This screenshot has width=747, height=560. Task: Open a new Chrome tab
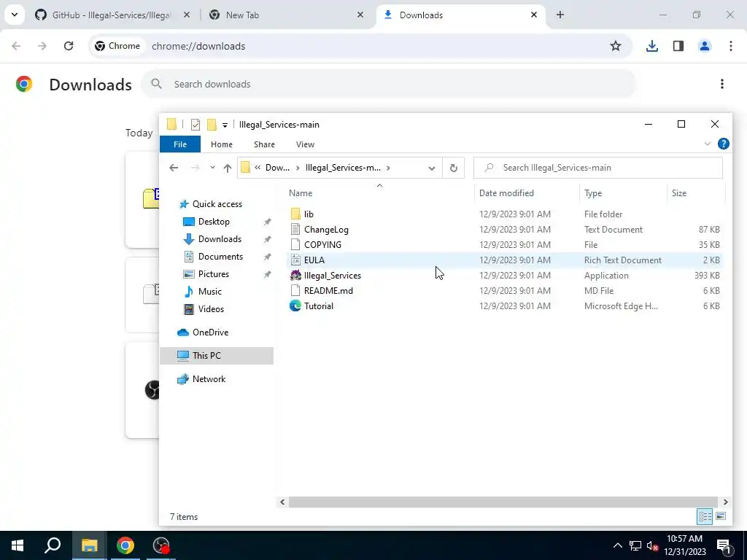(560, 15)
